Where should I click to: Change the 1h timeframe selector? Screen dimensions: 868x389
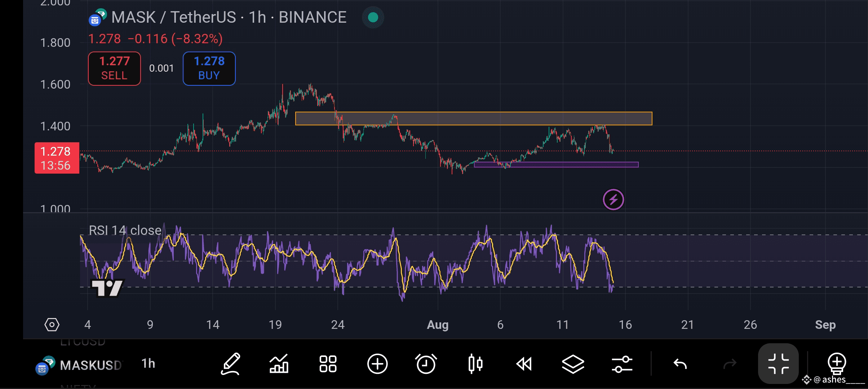pos(148,364)
